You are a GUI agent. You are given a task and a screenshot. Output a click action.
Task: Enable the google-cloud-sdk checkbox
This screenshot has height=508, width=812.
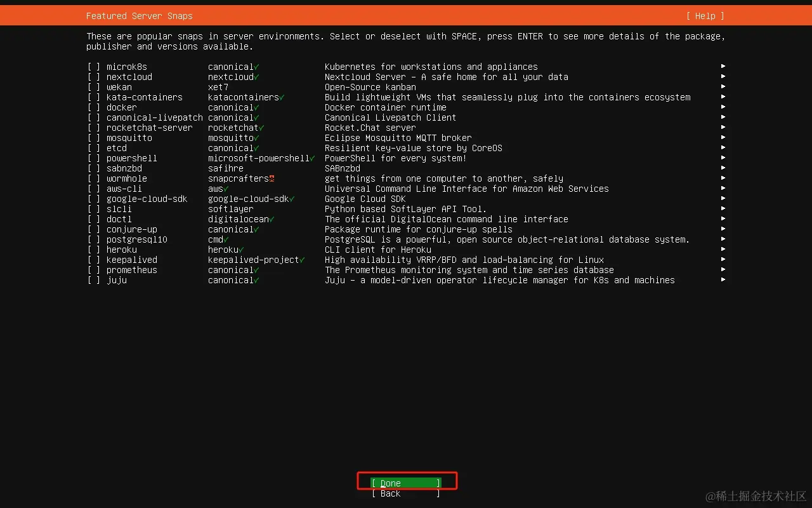coord(94,199)
